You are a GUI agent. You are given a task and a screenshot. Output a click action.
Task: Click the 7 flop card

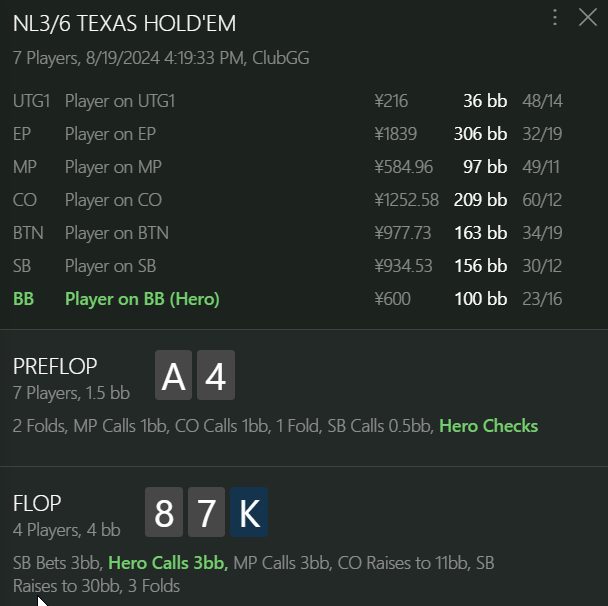pyautogui.click(x=206, y=512)
